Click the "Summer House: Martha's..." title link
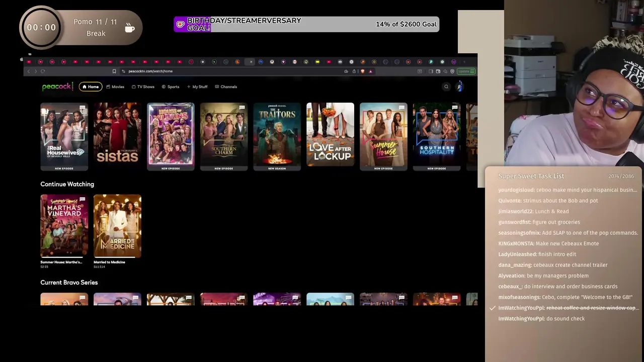The image size is (644, 362). pos(61,262)
